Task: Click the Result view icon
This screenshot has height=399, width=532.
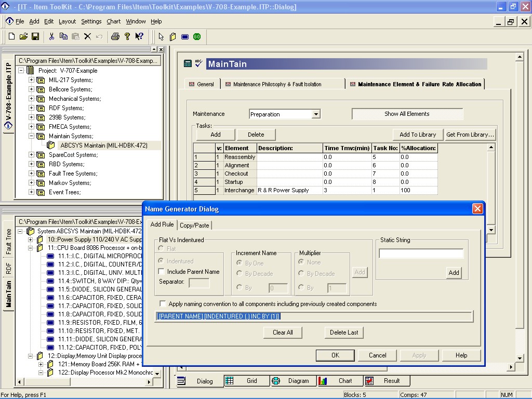Action: tap(369, 381)
